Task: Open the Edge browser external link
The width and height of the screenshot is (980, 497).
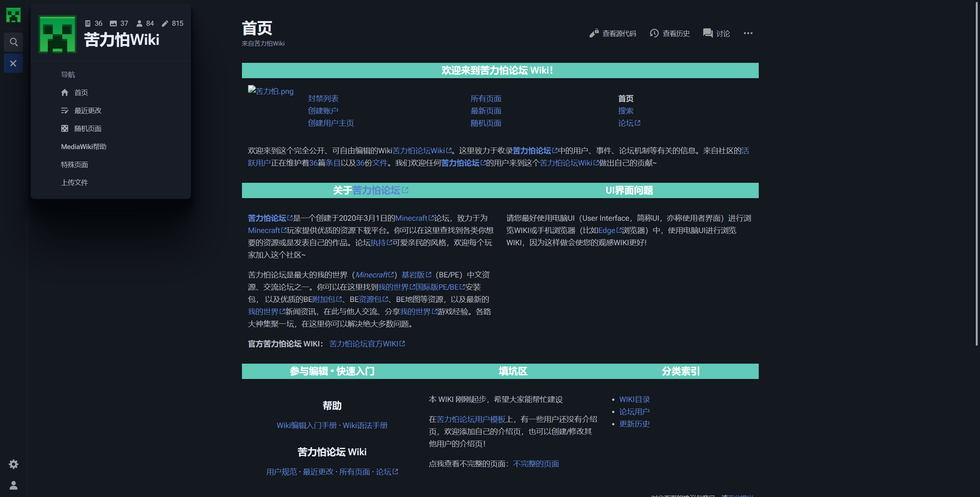Action: click(610, 230)
